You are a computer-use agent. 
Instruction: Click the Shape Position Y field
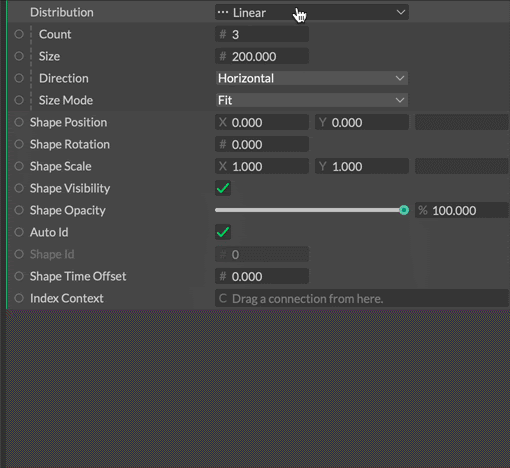click(x=362, y=122)
